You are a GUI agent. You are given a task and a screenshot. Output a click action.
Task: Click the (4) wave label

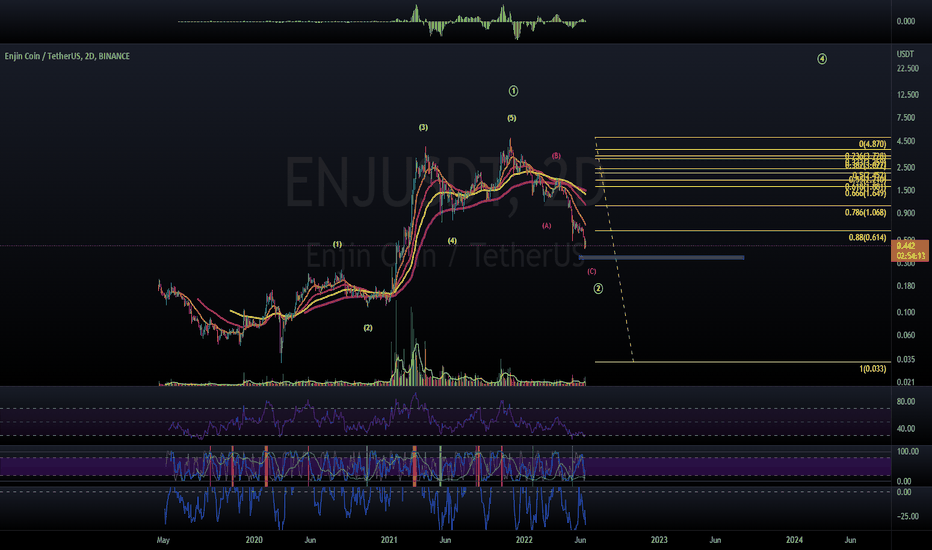click(452, 241)
